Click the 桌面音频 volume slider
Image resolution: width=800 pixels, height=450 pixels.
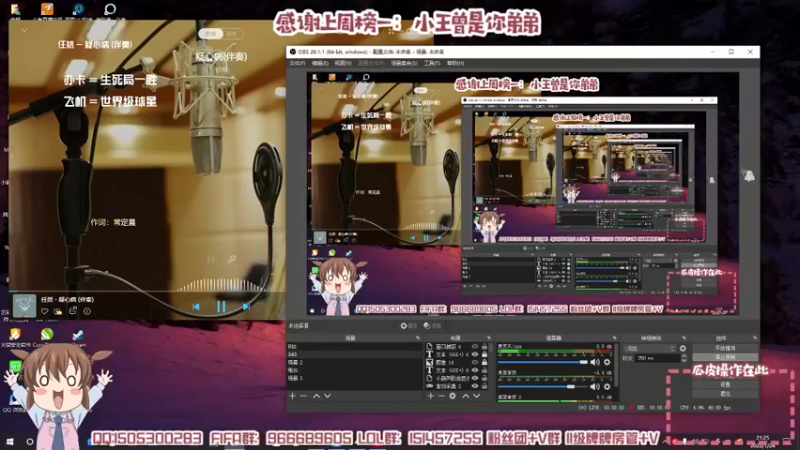(x=543, y=387)
